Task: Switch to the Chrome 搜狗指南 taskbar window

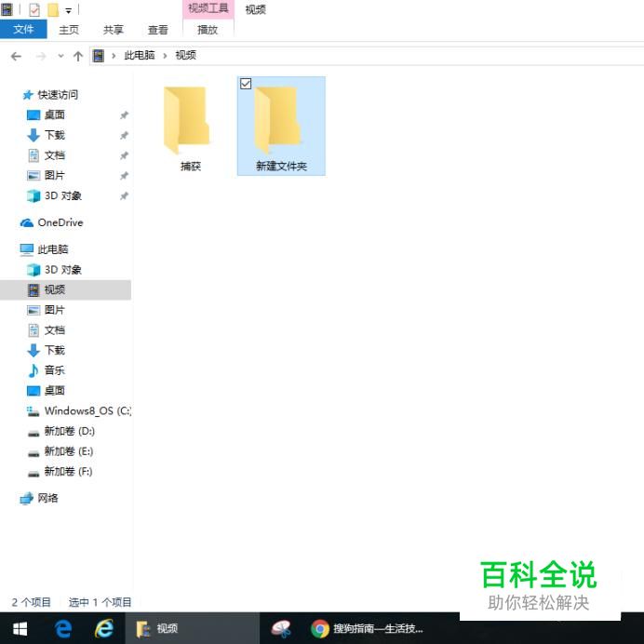Action: pos(368,628)
